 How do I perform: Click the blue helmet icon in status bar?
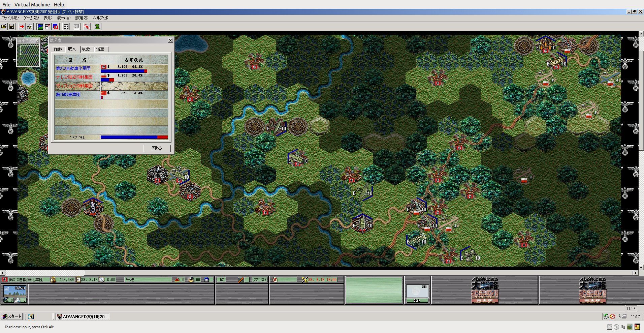207,280
